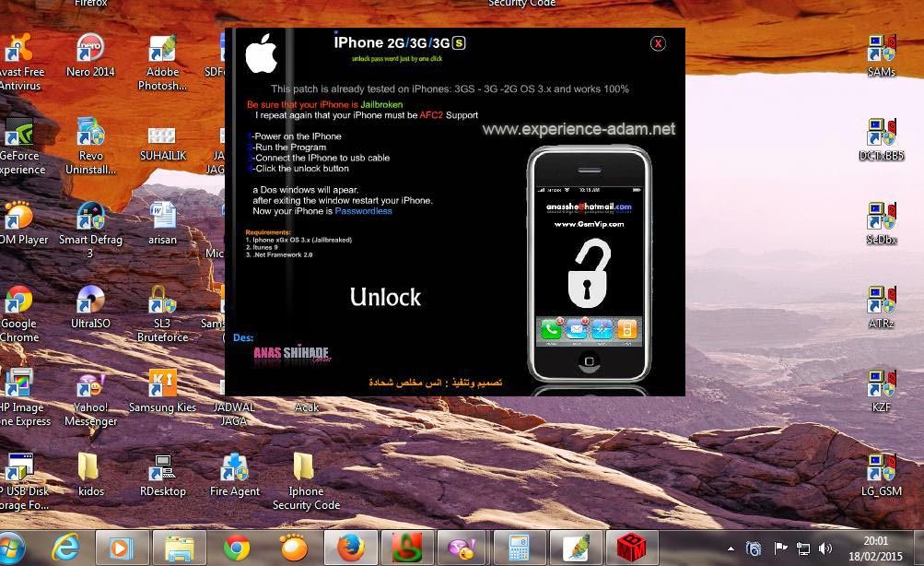Launch Nero 2014 from the desktop
Viewport: 924px width, 566px height.
(x=90, y=48)
